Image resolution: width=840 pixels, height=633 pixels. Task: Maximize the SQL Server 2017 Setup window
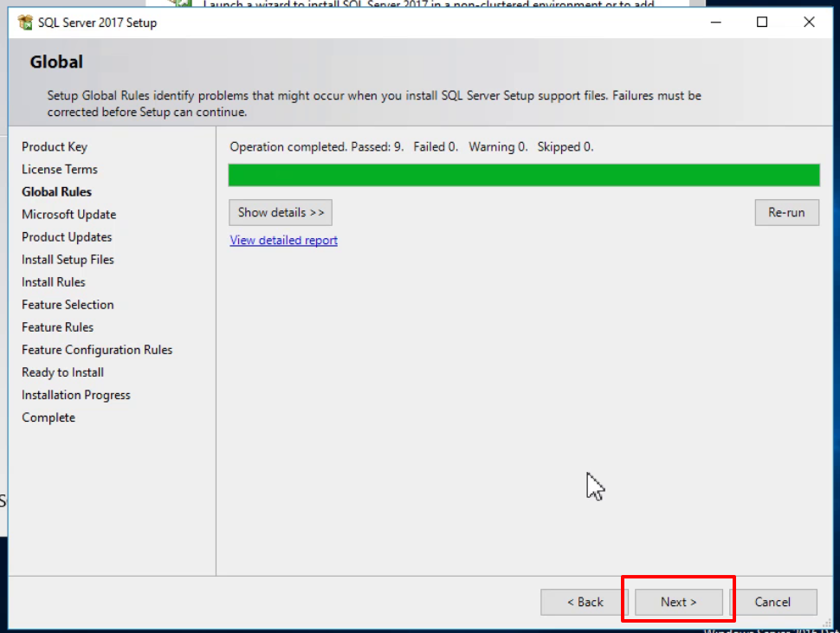(x=762, y=22)
